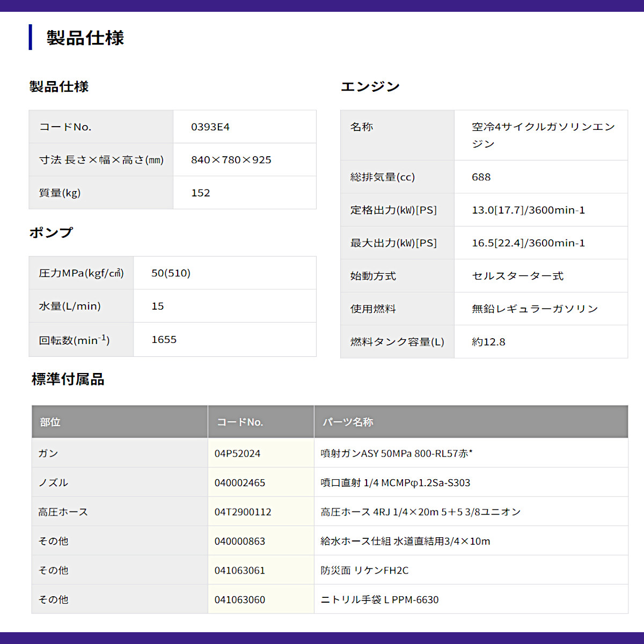Click the 定格出力(kW)[PS] label

[x=393, y=210]
